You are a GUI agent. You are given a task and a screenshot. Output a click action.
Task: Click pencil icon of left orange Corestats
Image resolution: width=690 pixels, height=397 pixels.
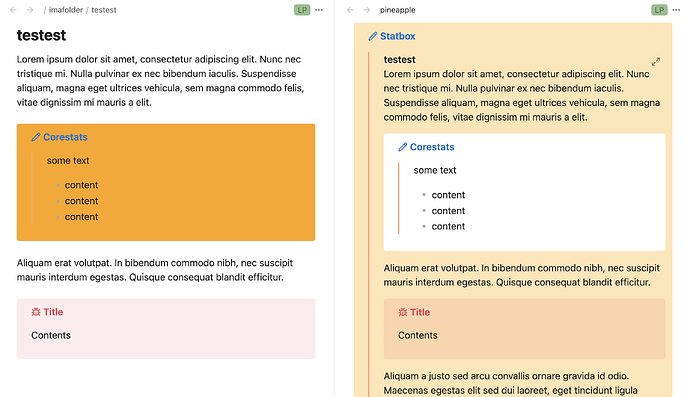click(x=36, y=137)
